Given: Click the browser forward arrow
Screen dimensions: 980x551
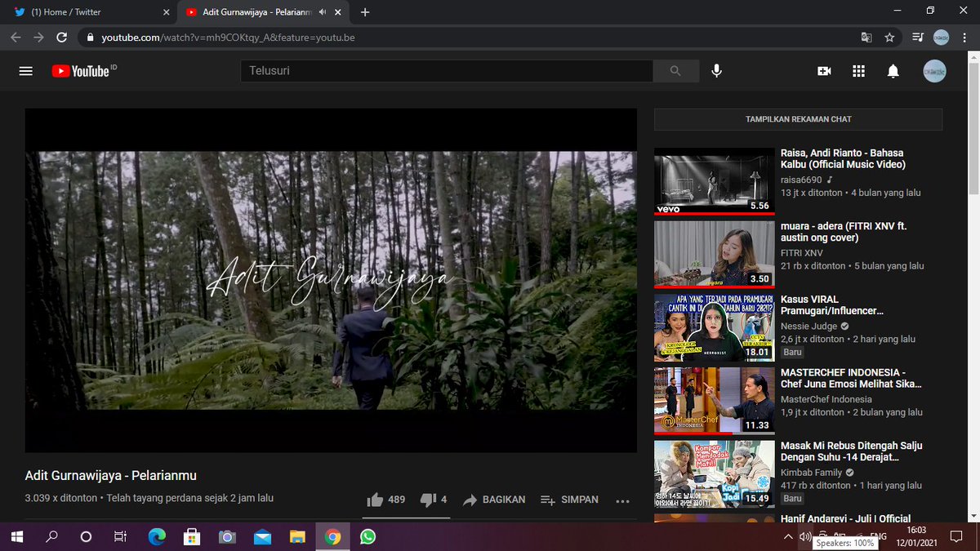Looking at the screenshot, I should (x=38, y=38).
